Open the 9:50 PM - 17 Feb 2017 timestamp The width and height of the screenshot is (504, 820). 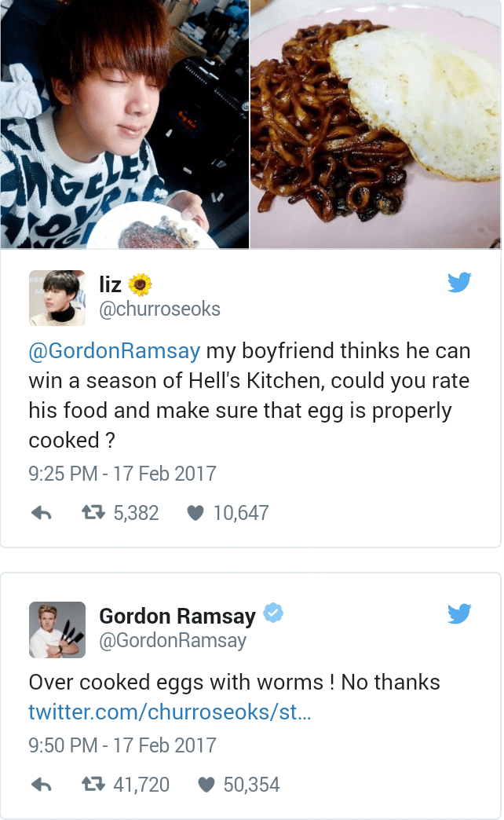click(x=122, y=745)
